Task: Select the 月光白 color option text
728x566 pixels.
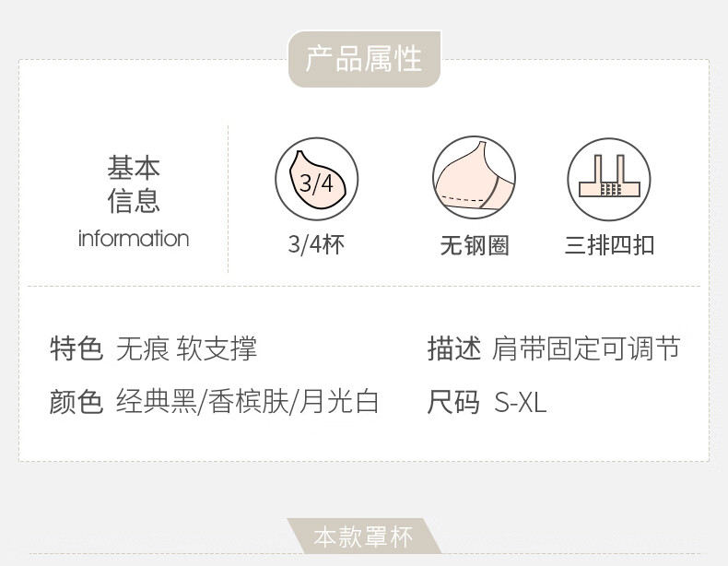Action: coord(339,402)
